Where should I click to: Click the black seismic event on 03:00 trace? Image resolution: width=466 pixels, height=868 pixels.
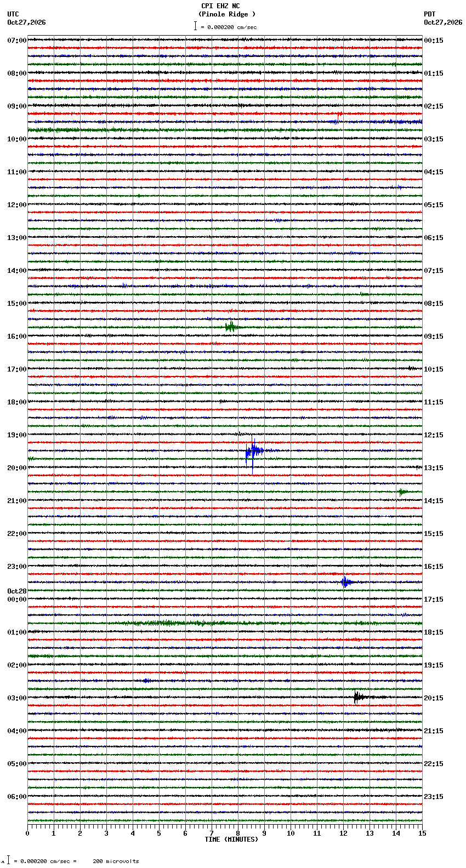(360, 697)
